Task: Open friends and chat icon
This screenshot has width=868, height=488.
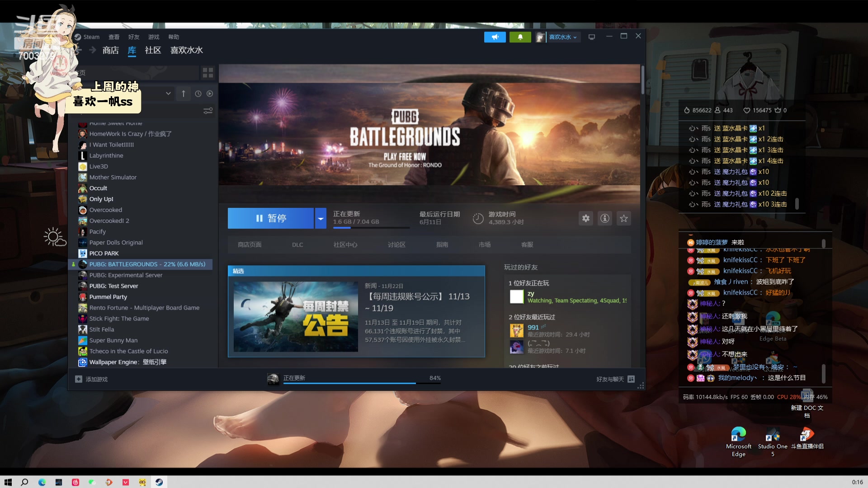Action: pos(631,379)
